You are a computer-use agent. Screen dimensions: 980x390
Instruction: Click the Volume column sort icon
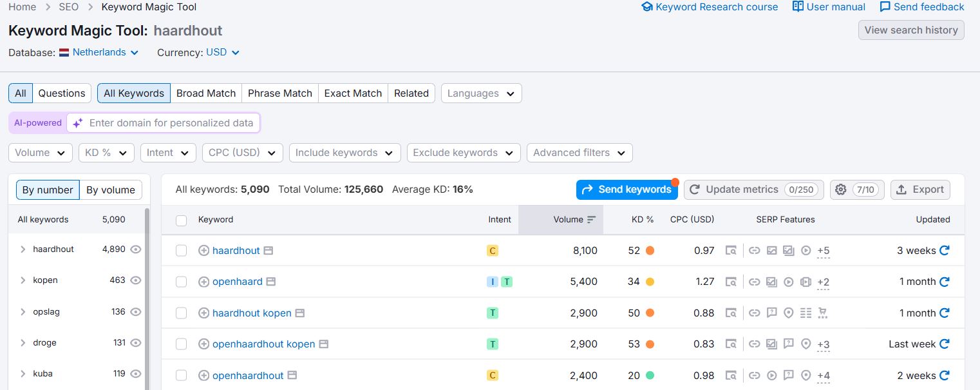(x=591, y=220)
